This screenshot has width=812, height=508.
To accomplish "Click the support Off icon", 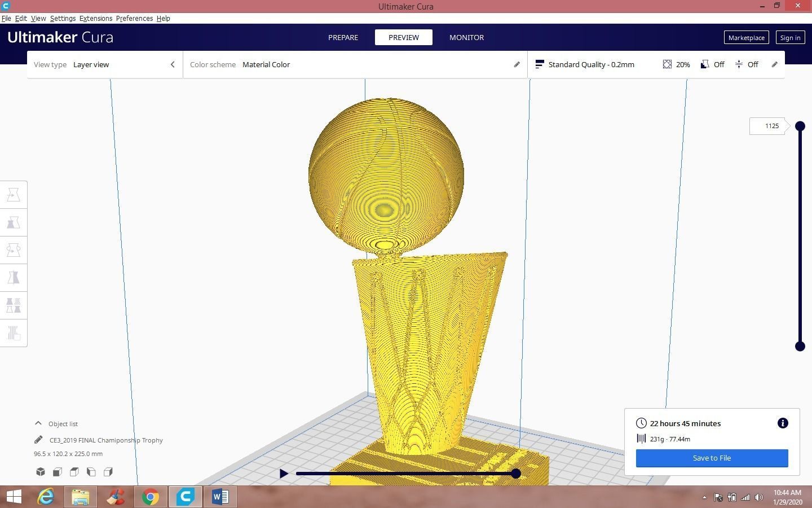I will [705, 64].
